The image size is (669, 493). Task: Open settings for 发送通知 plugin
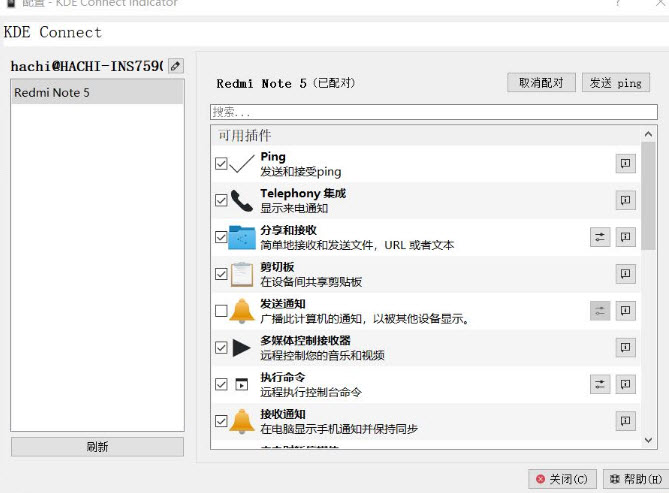(600, 311)
